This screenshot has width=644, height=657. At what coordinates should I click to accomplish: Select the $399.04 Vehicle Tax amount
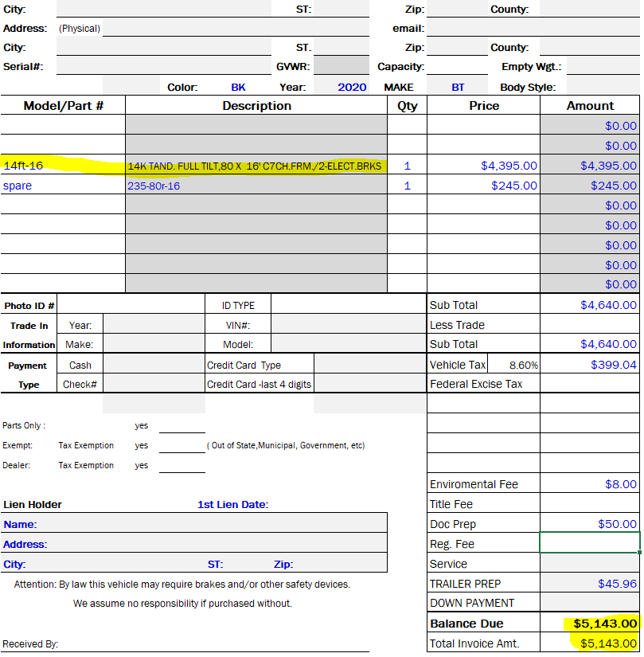click(590, 365)
